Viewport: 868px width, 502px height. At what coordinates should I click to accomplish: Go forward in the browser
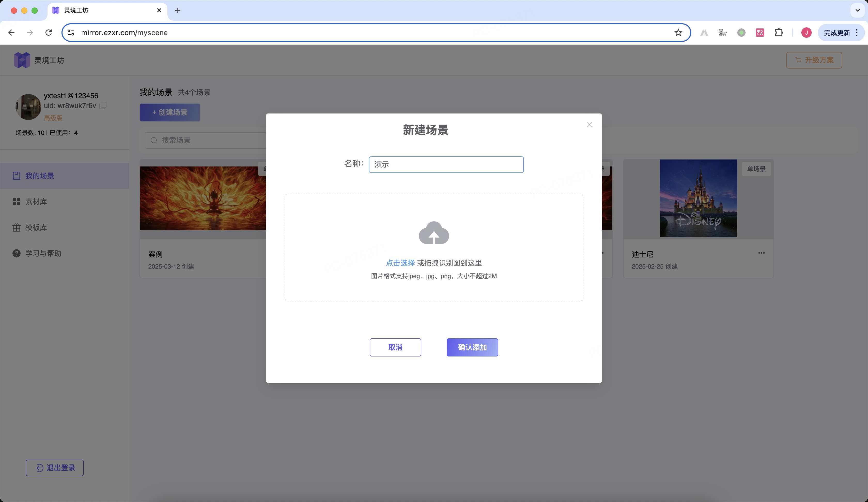pos(30,32)
